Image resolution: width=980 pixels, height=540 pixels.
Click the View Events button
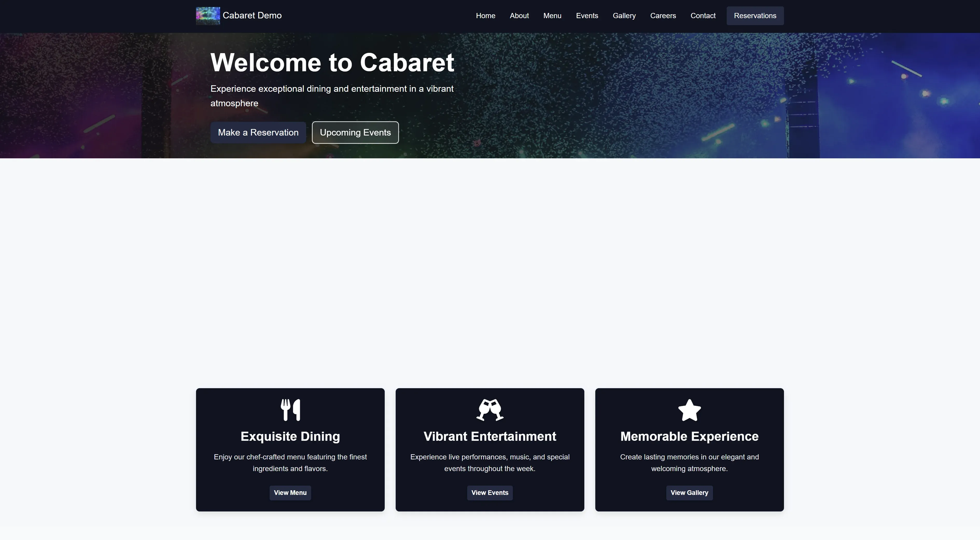tap(490, 493)
